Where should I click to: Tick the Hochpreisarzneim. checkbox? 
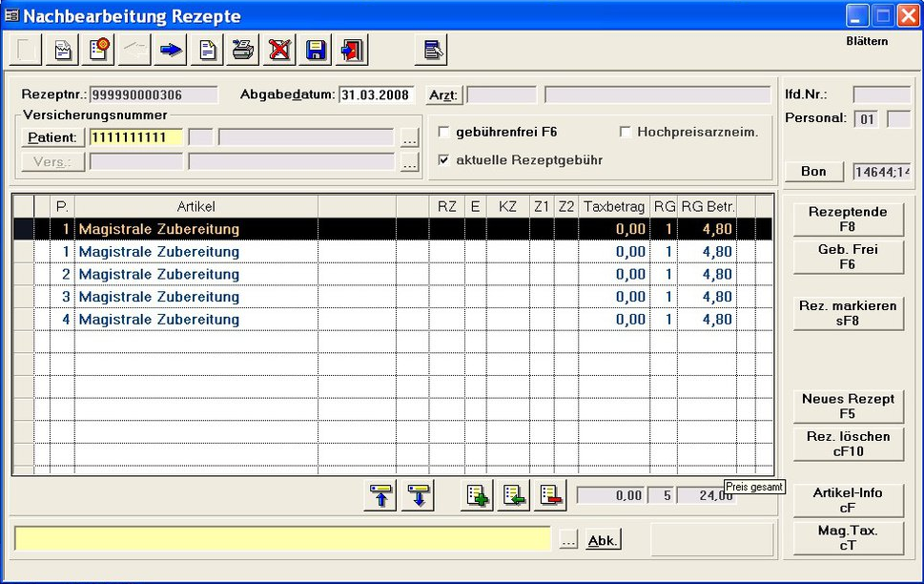coord(626,132)
